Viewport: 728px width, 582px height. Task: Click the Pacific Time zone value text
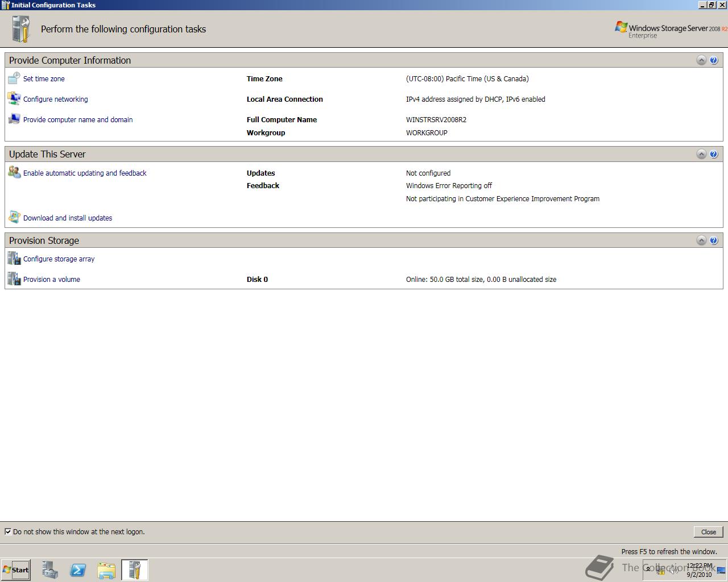(x=468, y=79)
